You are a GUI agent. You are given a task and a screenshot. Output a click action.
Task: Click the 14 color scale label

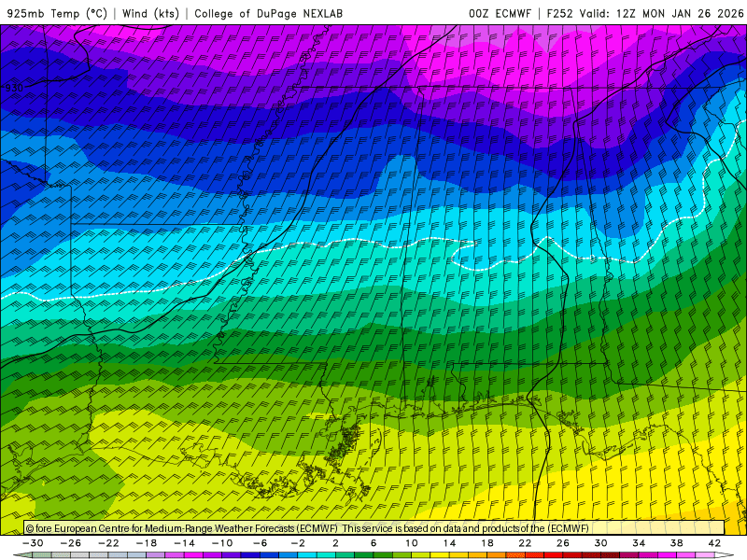(449, 543)
